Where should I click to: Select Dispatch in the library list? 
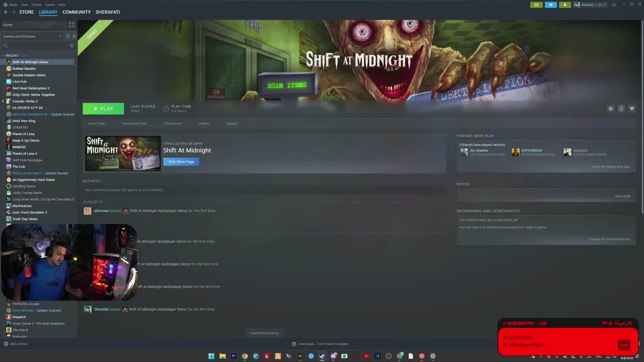19,317
